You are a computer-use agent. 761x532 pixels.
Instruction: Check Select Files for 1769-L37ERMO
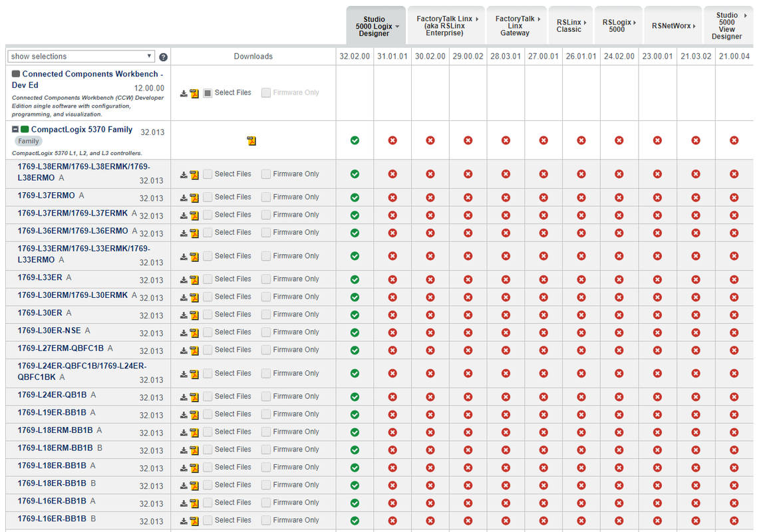(208, 198)
